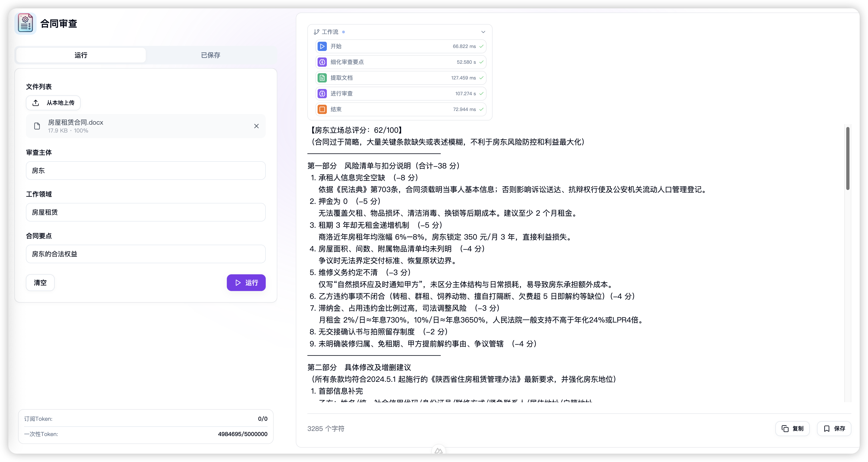Image resolution: width=868 pixels, height=462 pixels.
Task: Click the 细化审查要点 node icon
Action: pos(322,62)
